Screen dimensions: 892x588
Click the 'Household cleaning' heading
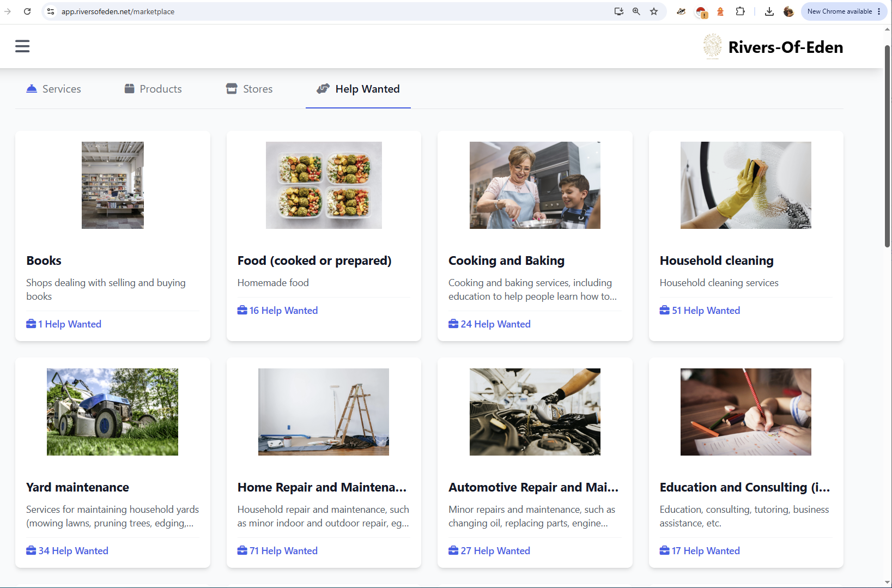click(x=717, y=260)
